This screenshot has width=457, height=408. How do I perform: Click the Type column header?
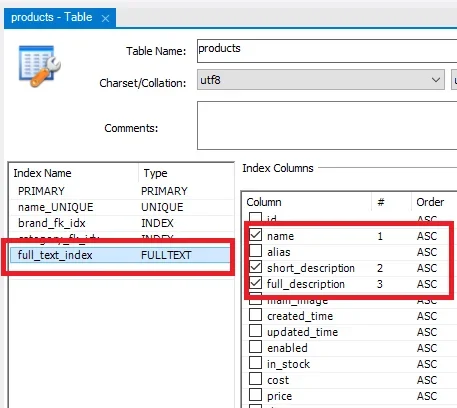pos(155,173)
